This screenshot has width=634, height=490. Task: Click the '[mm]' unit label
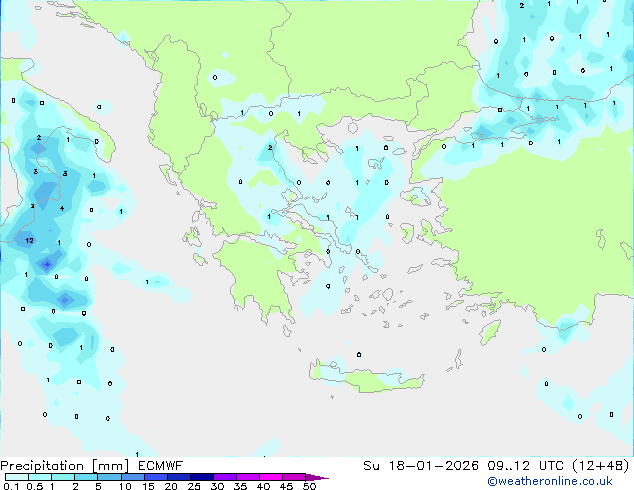pyautogui.click(x=110, y=466)
